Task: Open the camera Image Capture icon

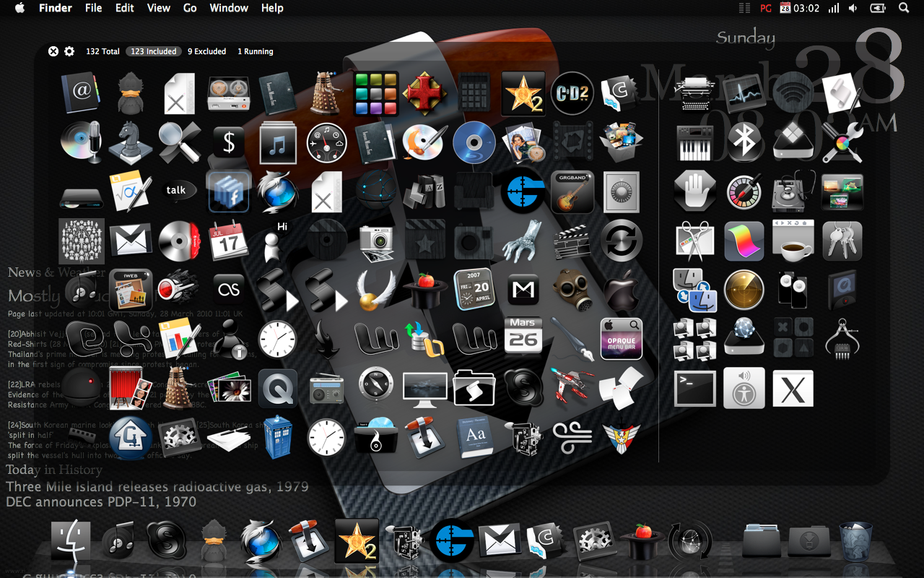Action: tap(375, 242)
